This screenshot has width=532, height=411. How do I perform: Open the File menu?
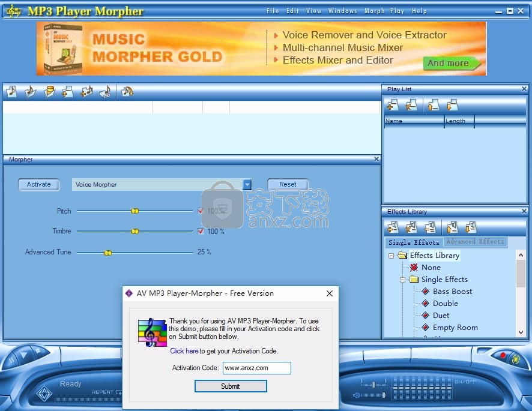tap(273, 11)
